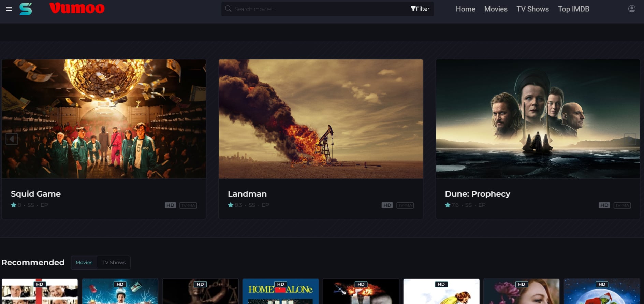Click the TV-MA badge on Dune: Prophecy card

click(x=622, y=205)
